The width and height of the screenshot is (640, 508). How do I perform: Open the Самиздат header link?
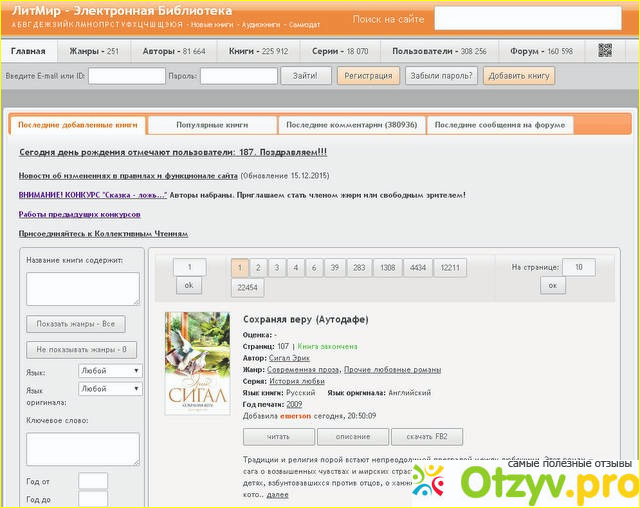click(x=304, y=24)
